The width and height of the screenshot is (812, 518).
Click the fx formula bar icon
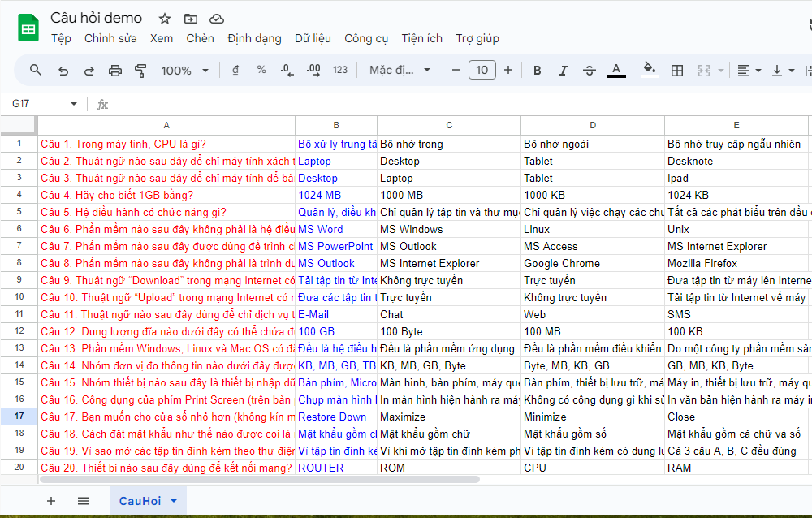click(x=102, y=105)
